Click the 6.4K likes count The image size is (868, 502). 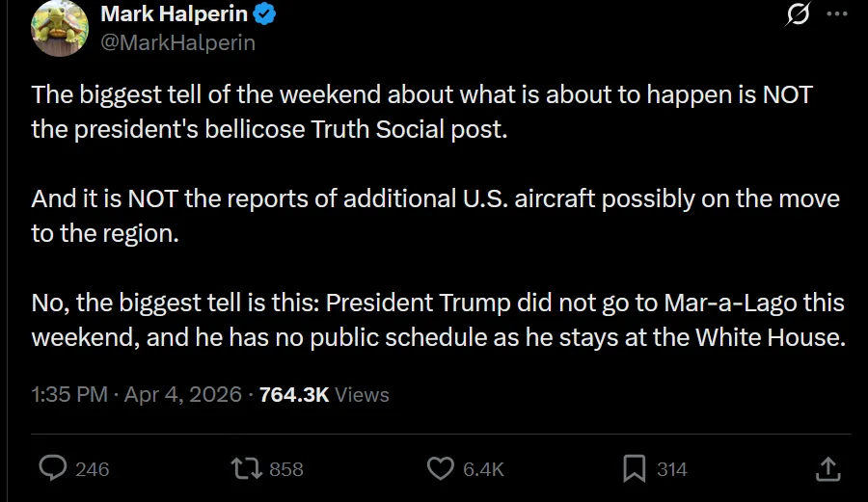(x=484, y=469)
